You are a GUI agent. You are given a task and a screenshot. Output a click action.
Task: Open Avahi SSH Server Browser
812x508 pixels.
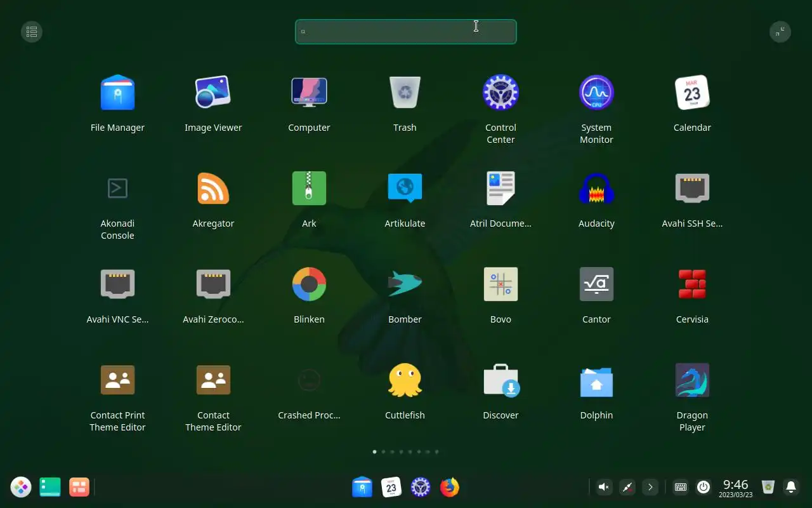(x=692, y=189)
